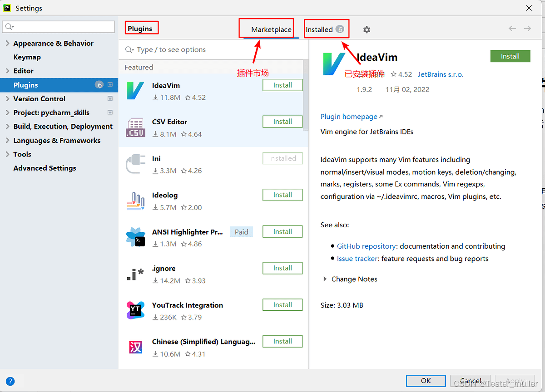The height and width of the screenshot is (392, 545).
Task: Open the JetBrains s.r.o. vendor link
Action: (441, 74)
